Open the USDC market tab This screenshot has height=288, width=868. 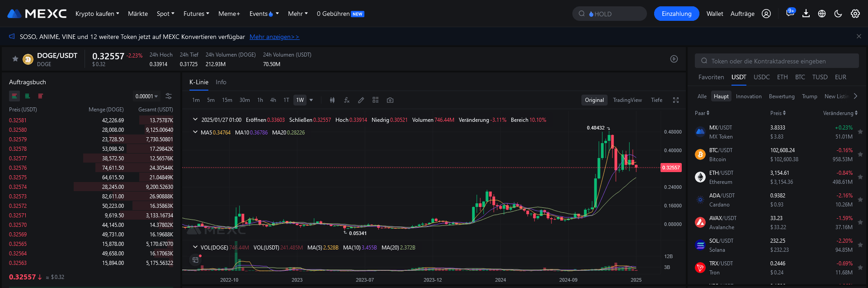(x=761, y=77)
